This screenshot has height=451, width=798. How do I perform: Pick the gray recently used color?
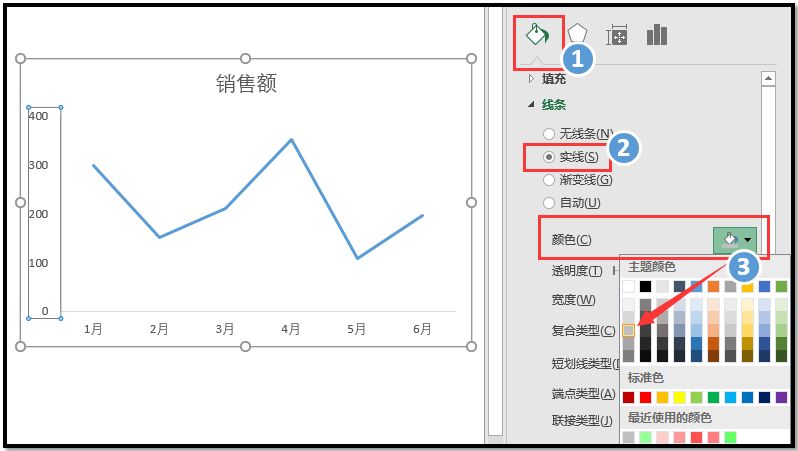pyautogui.click(x=629, y=437)
